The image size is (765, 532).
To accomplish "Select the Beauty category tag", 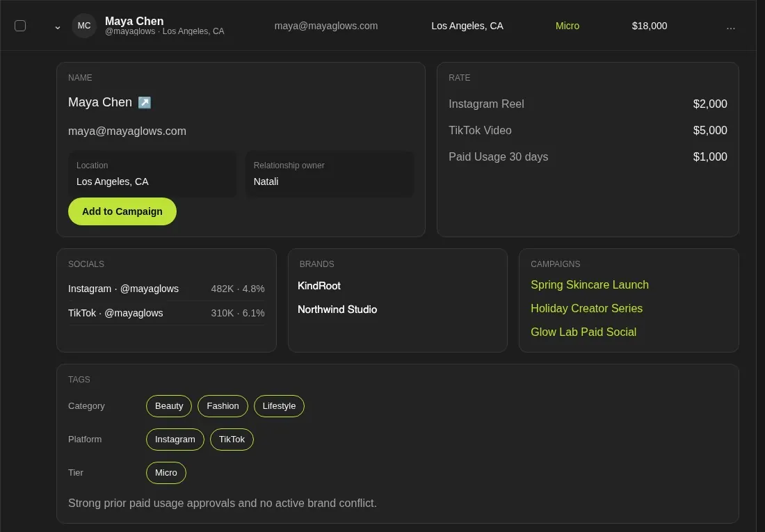I will (x=169, y=406).
